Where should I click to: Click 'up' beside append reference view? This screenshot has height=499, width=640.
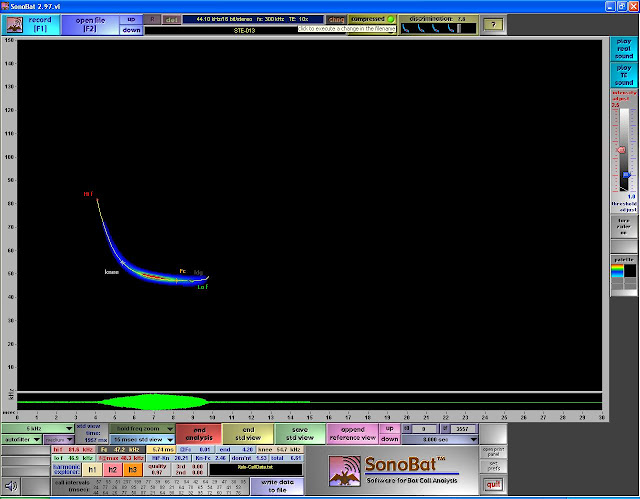[389, 428]
